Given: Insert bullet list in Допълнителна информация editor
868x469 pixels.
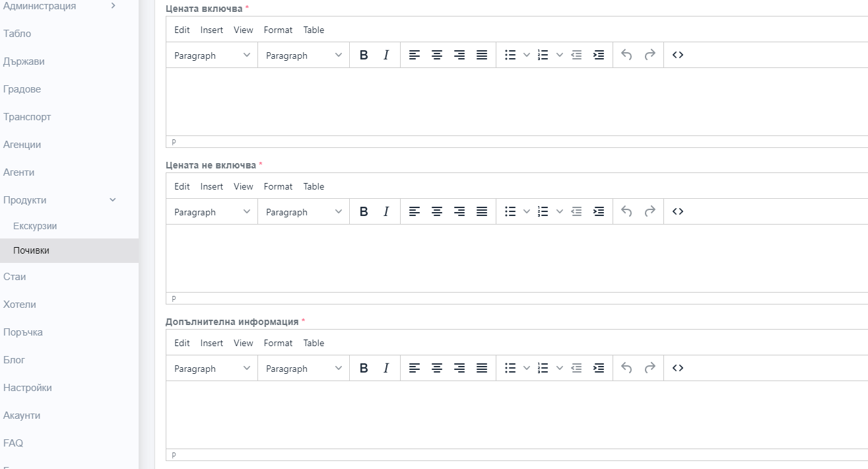Looking at the screenshot, I should point(510,369).
